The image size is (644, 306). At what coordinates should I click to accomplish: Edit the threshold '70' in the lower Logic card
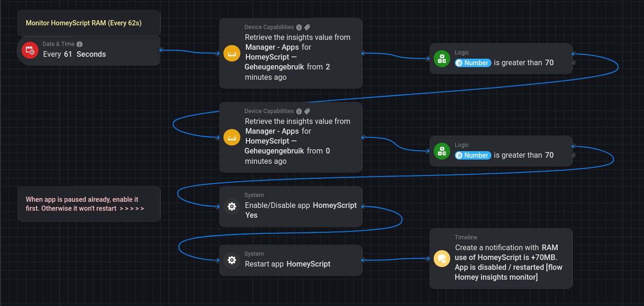(549, 155)
